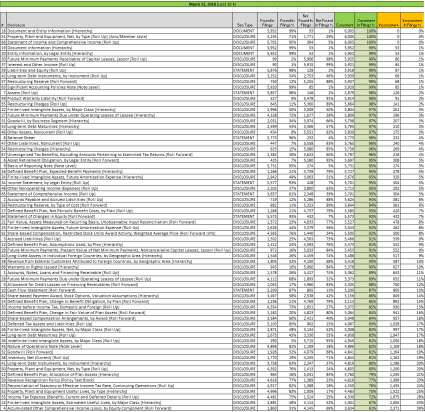
Task: Select 'Income before Income Tax, Domestic and Foreign' cell
Action: point(119,307)
